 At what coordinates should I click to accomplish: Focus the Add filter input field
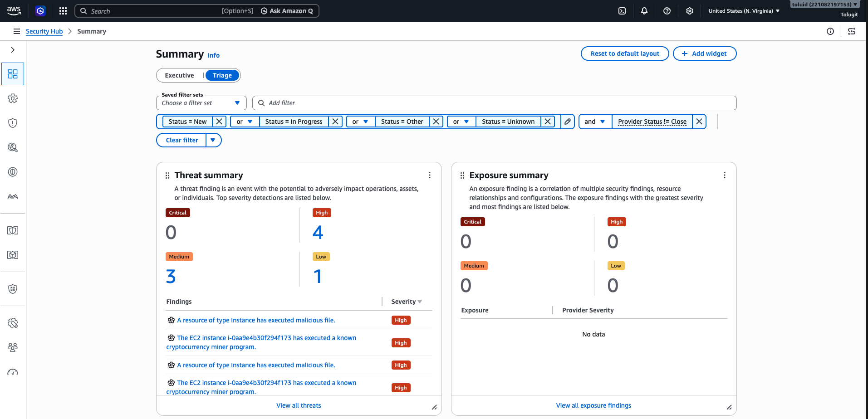tap(494, 103)
